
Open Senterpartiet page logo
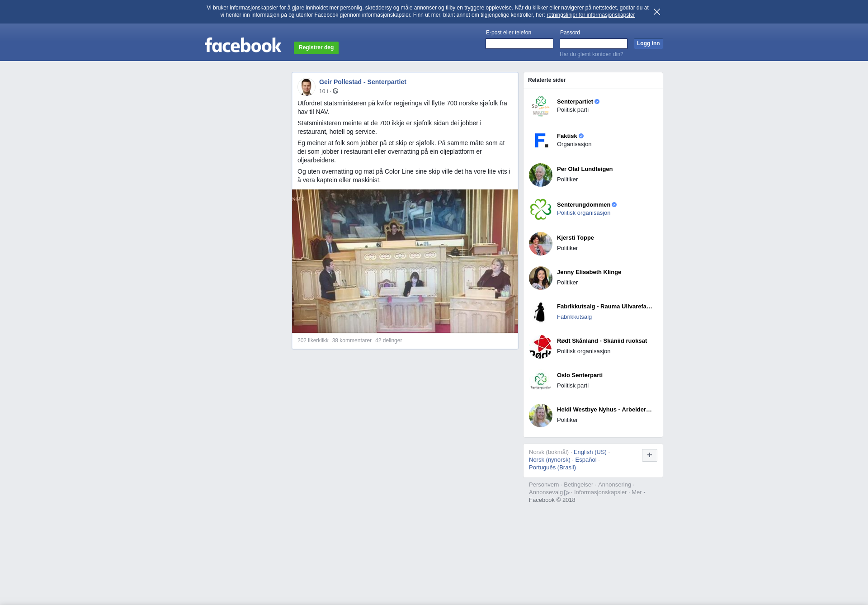tap(541, 106)
